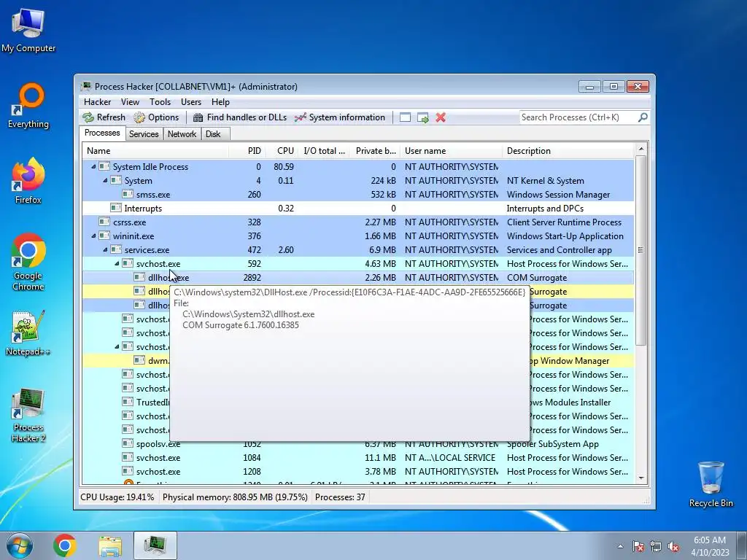Select the spoolsv.exe row
This screenshot has height=560, width=747.
pyautogui.click(x=358, y=444)
